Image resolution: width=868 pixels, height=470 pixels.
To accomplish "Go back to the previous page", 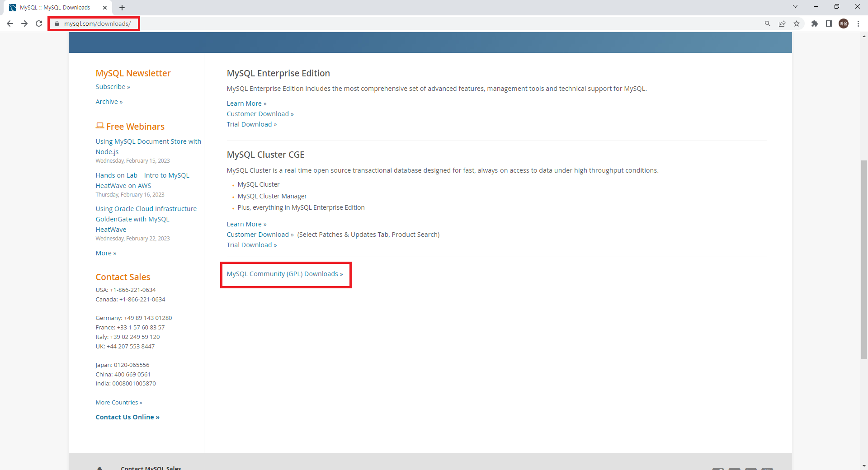I will tap(10, 23).
